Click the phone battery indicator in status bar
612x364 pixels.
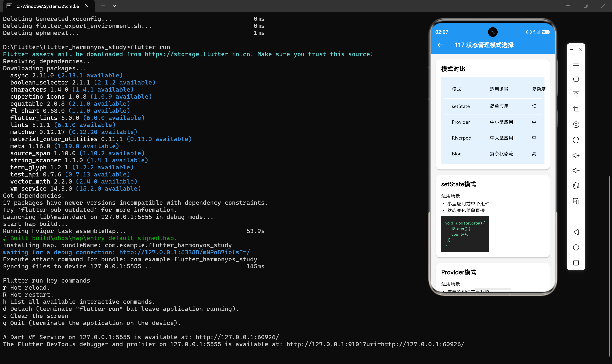546,32
